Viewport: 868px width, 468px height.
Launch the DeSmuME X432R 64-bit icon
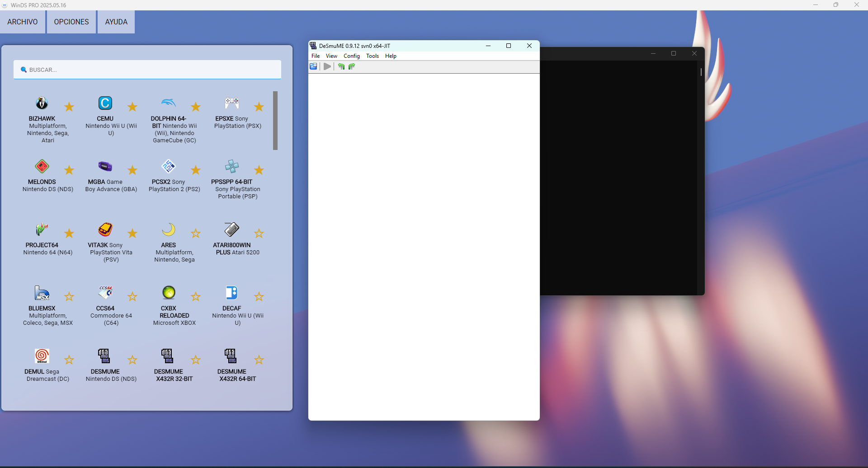click(231, 356)
